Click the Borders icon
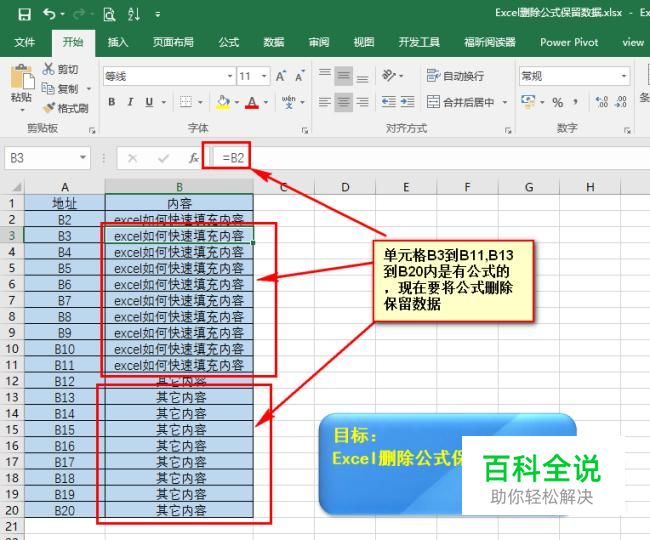 [186, 102]
